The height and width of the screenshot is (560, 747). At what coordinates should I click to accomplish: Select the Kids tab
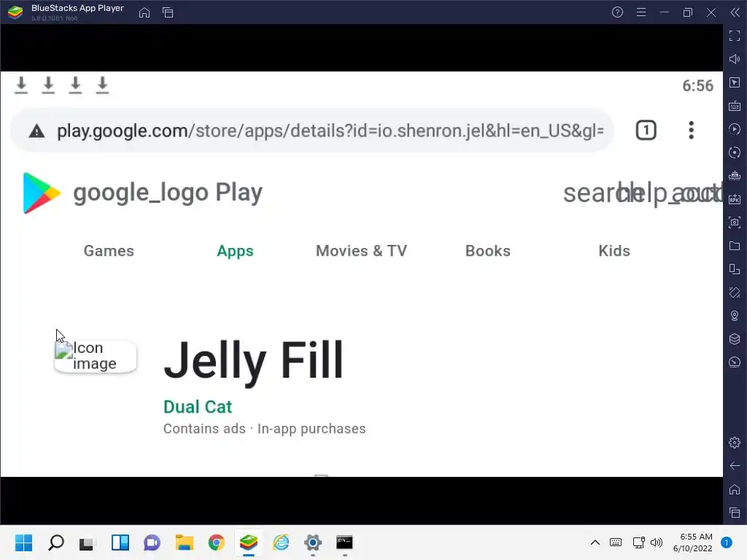pos(614,251)
